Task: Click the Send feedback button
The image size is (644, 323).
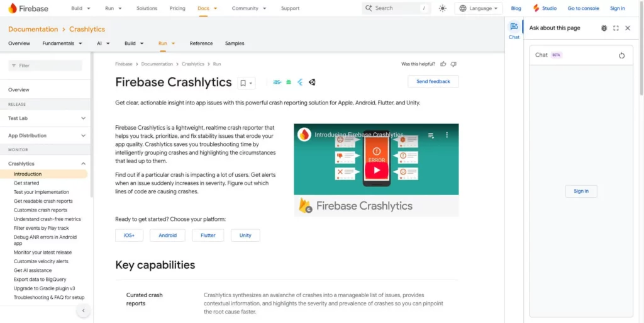Action: pyautogui.click(x=433, y=81)
